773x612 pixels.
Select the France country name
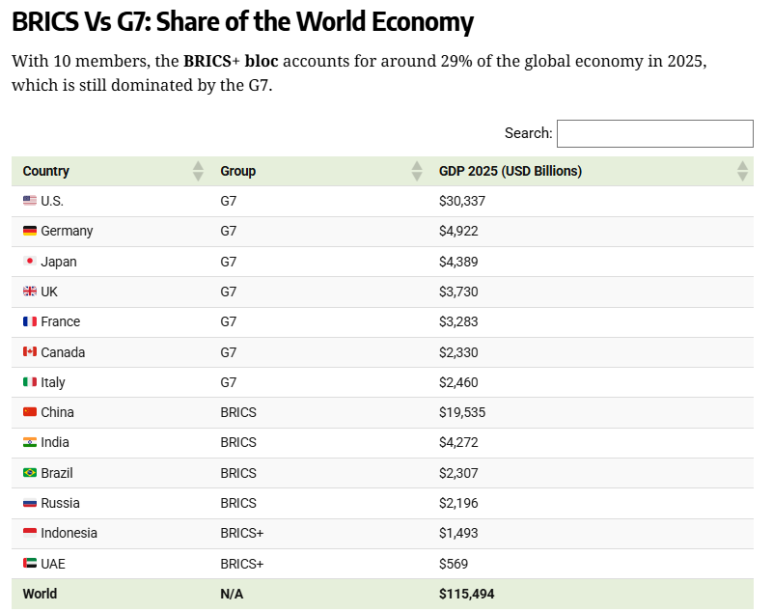pos(60,322)
